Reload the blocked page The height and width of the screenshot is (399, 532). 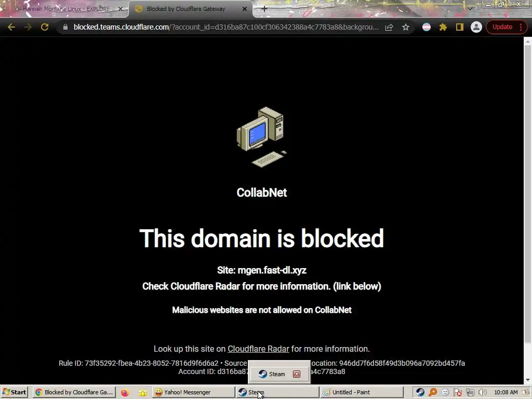[x=45, y=27]
